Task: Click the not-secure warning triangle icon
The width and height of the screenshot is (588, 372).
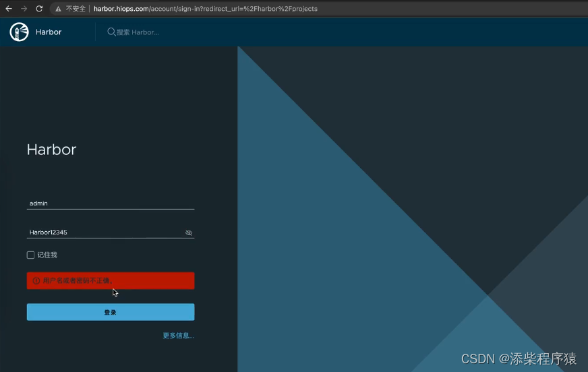Action: point(58,9)
